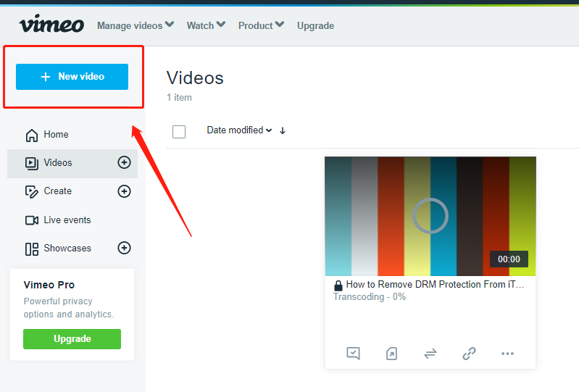This screenshot has width=579, height=392.
Task: Open the Date modified sort dropdown
Action: click(239, 130)
